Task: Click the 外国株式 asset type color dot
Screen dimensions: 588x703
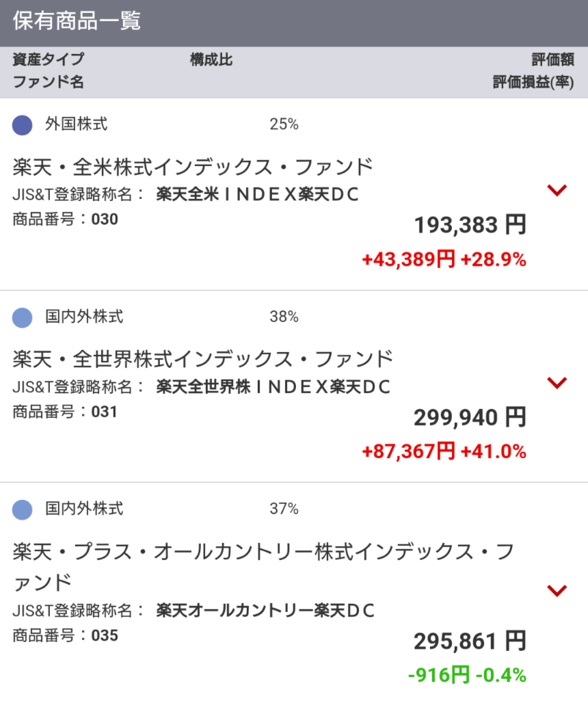Action: point(23,125)
